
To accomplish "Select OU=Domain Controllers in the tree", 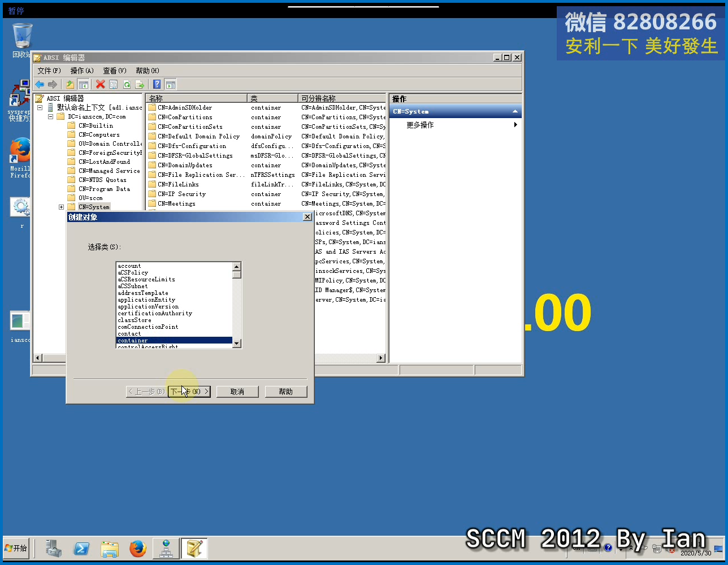I will (110, 144).
